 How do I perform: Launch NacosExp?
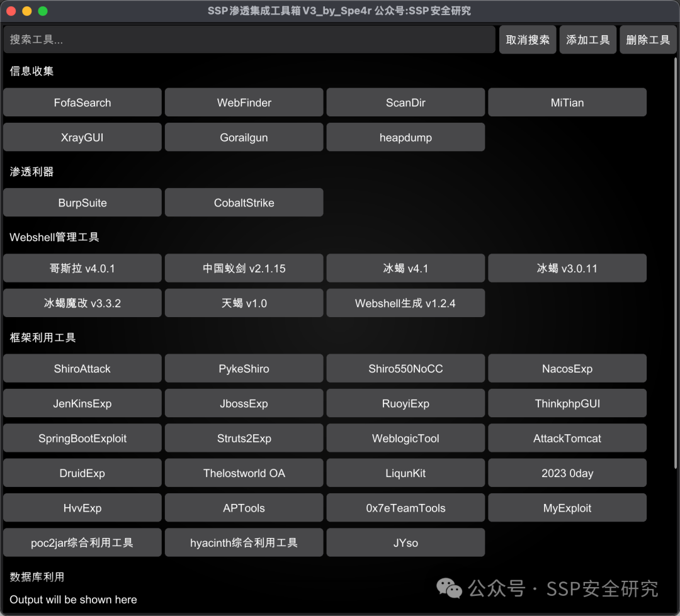click(567, 369)
